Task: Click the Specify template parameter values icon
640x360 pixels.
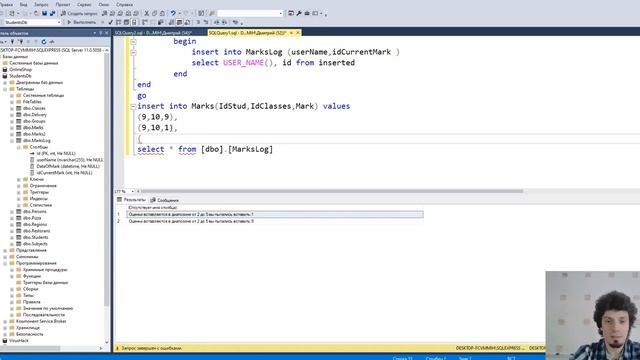Action: [x=236, y=22]
